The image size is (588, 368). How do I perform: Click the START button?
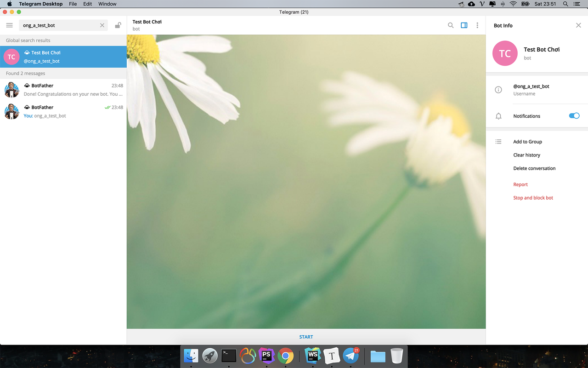coord(306,337)
